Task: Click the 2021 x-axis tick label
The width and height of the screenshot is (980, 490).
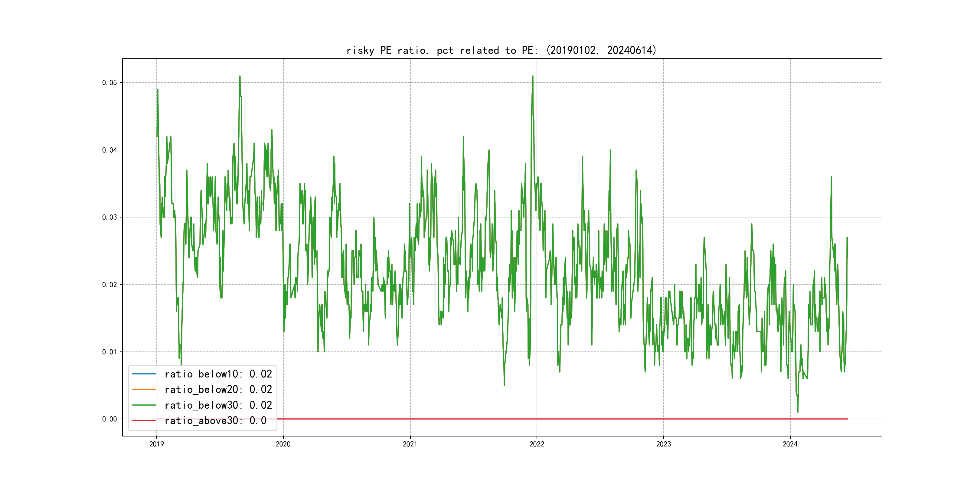Action: [410, 444]
